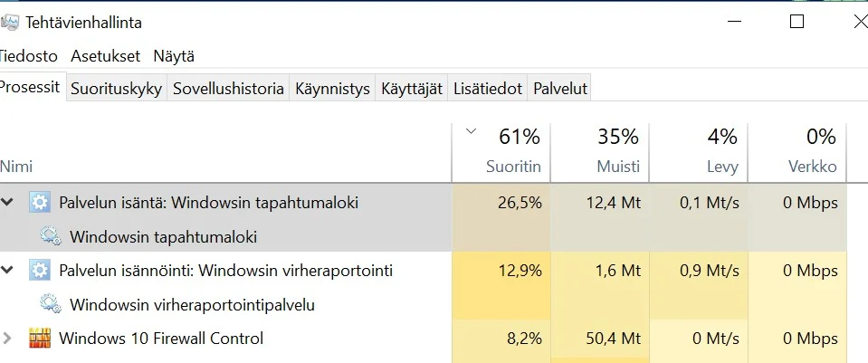
Task: Switch to the Käynnistys tab
Action: pyautogui.click(x=332, y=89)
